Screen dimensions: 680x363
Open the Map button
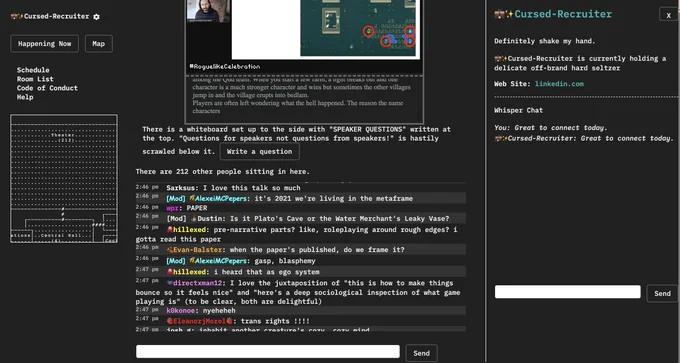click(x=98, y=44)
